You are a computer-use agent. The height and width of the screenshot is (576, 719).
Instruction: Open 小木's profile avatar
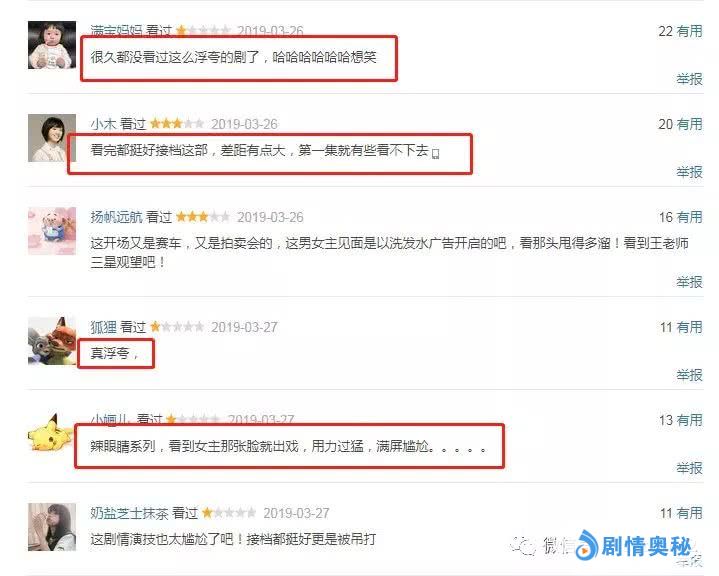tap(52, 138)
